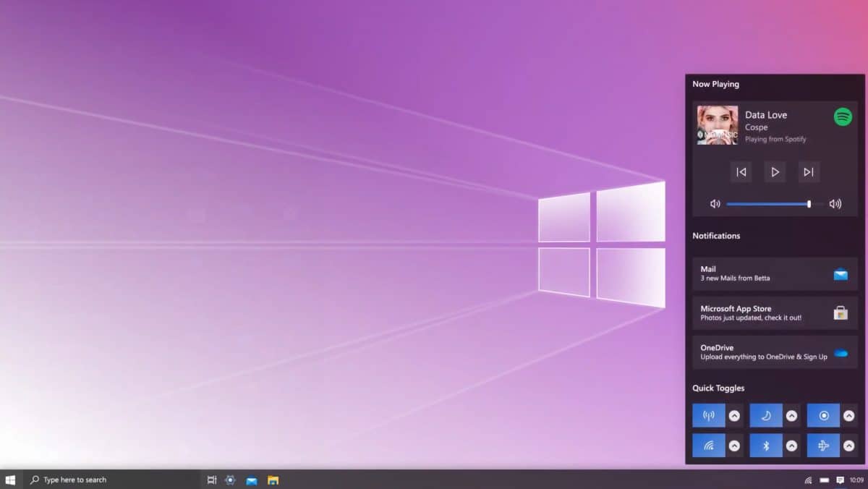
Task: Skip to the next track
Action: click(809, 171)
